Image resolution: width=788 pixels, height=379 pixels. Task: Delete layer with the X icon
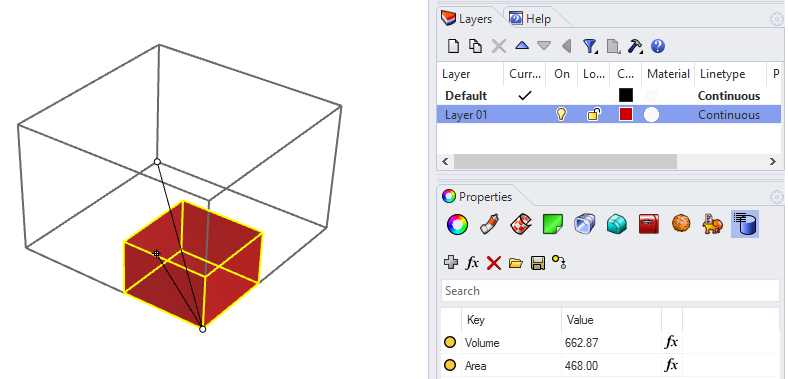pyautogui.click(x=499, y=46)
